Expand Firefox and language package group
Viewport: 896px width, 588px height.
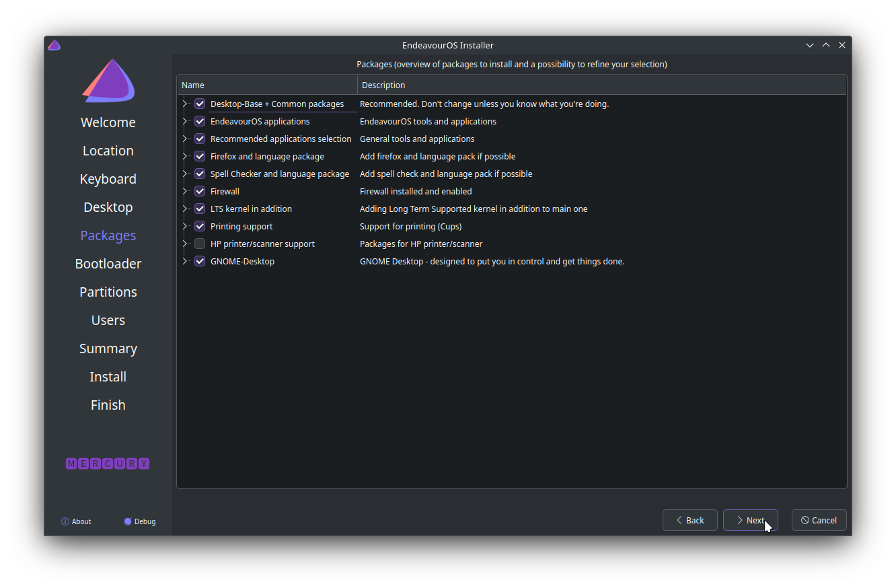(184, 156)
